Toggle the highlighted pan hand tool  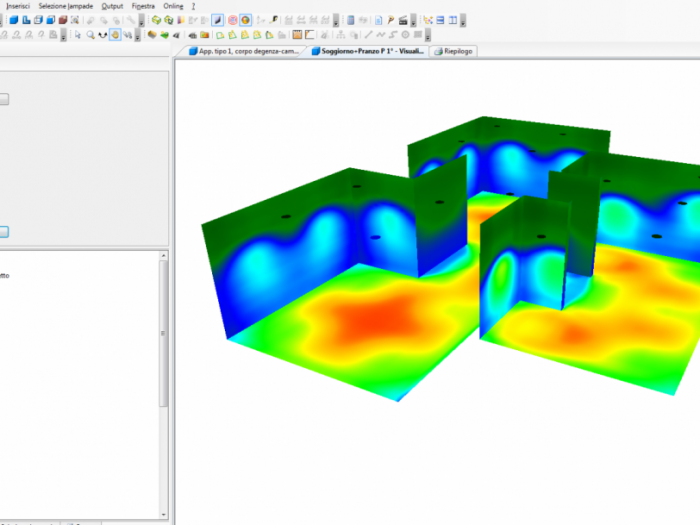coord(116,35)
